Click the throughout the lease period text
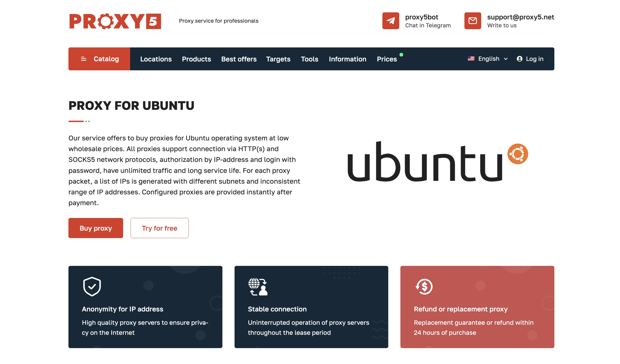This screenshot has height=364, width=620. [x=289, y=333]
